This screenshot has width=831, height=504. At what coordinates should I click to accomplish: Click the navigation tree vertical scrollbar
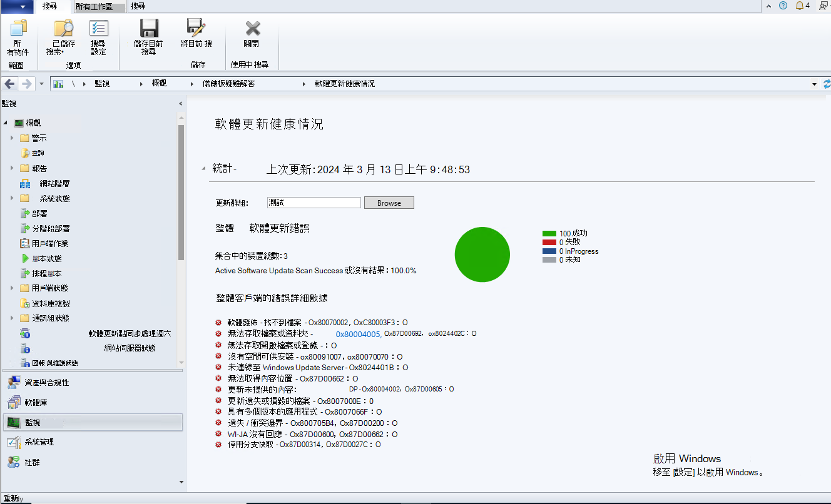(181, 192)
